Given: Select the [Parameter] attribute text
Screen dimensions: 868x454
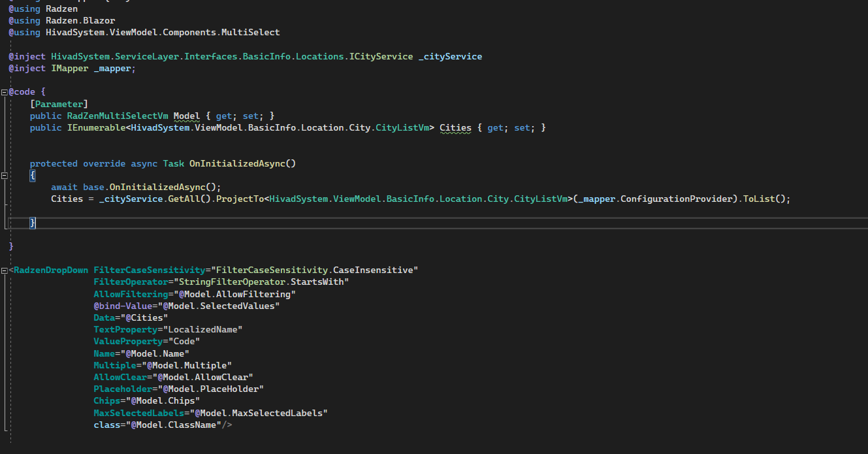Looking at the screenshot, I should click(59, 104).
